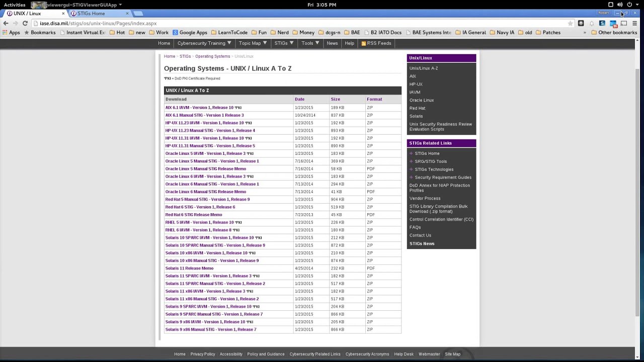The width and height of the screenshot is (644, 362).
Task: Open the Patches bookmarks folder
Action: click(x=548, y=33)
